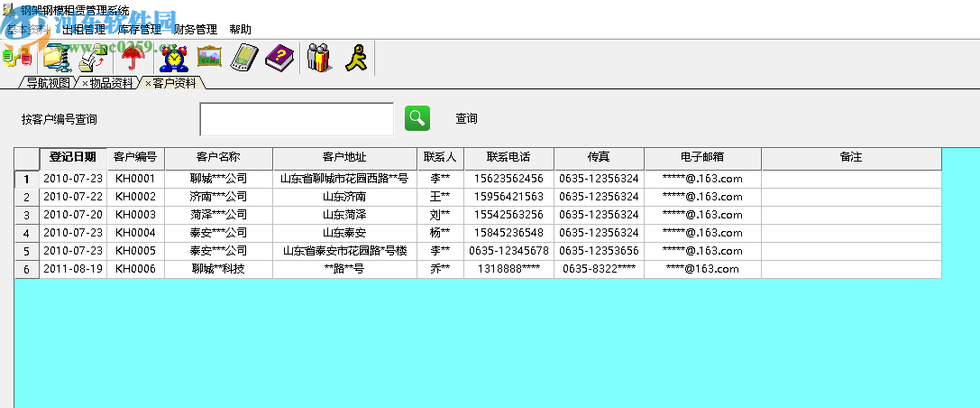The image size is (980, 408).
Task: Click the KH0003 customer number cell
Action: [x=135, y=215]
